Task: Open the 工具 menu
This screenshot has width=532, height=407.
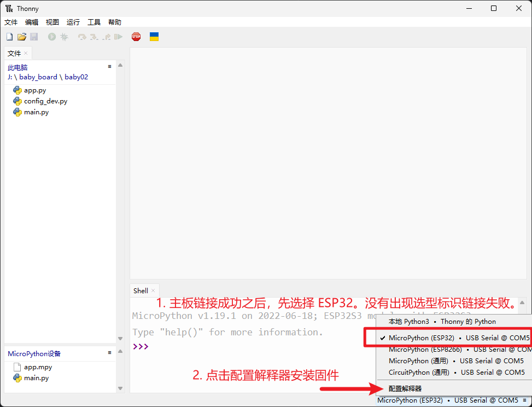Action: click(x=94, y=22)
